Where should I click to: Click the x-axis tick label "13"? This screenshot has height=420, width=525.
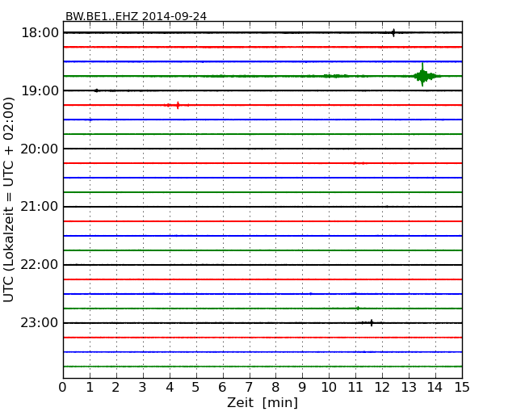point(409,388)
